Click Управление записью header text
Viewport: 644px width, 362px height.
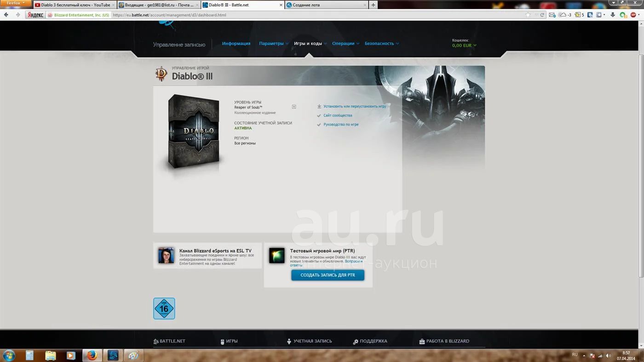(x=179, y=45)
